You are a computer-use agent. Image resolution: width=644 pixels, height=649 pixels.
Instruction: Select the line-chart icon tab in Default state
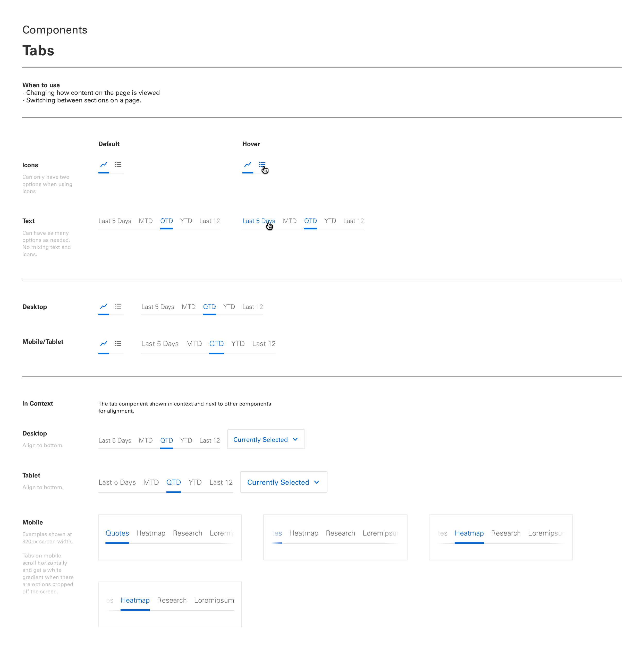[x=104, y=165]
